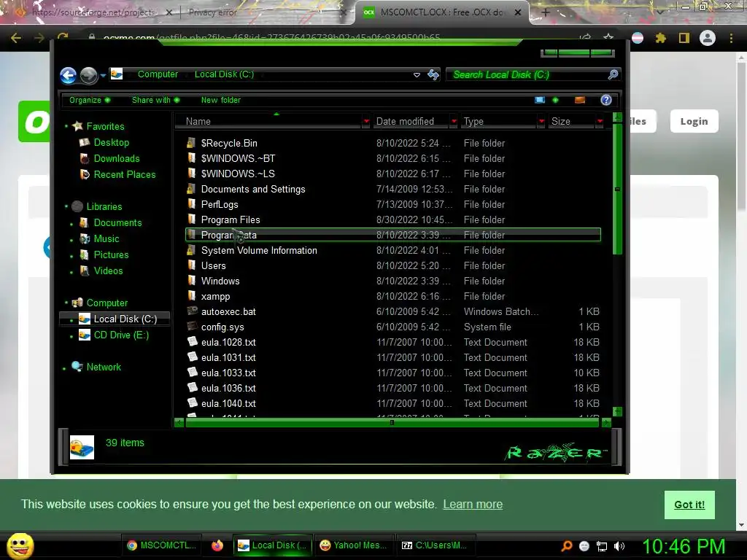Click the vertical scrollbar down arrow
Image resolution: width=747 pixels, height=560 pixels.
617,411
